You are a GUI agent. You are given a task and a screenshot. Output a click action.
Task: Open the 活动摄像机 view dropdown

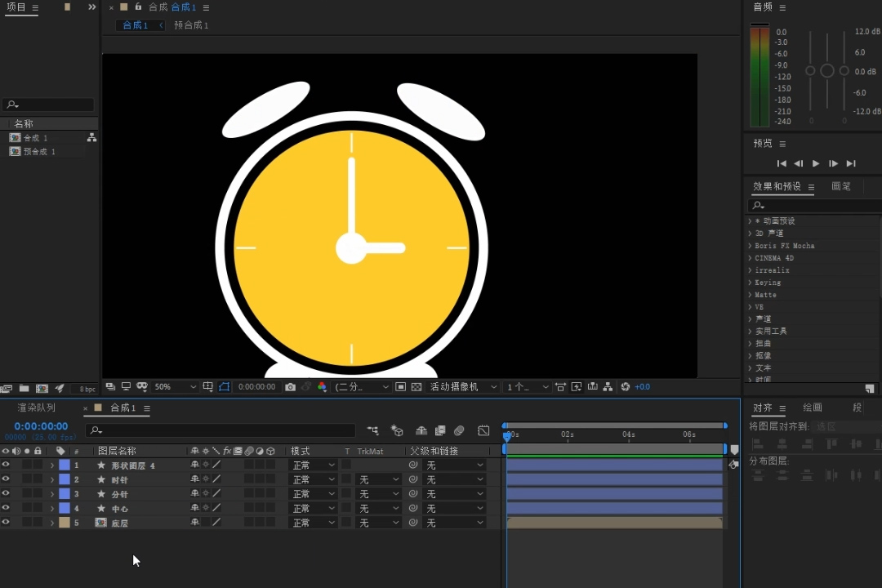coord(463,387)
